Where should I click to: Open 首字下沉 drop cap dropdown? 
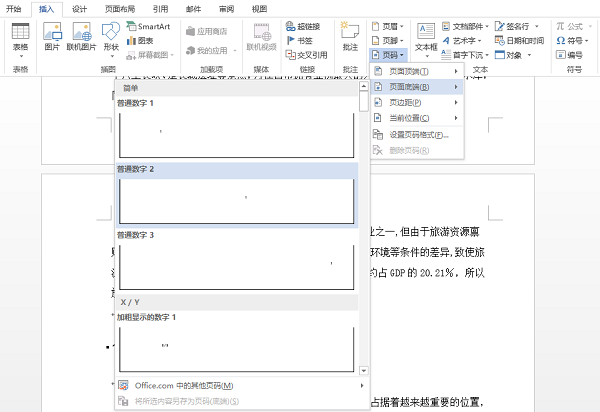[465, 55]
